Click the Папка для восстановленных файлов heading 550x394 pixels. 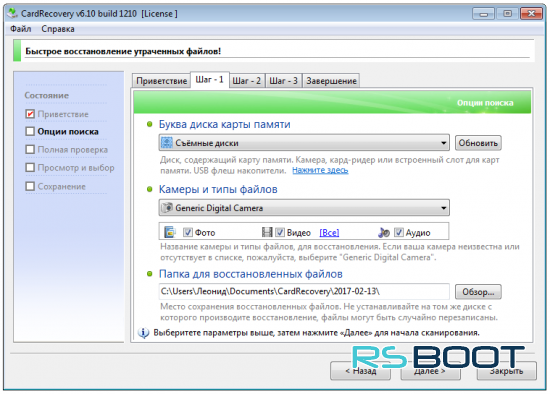pyautogui.click(x=250, y=274)
